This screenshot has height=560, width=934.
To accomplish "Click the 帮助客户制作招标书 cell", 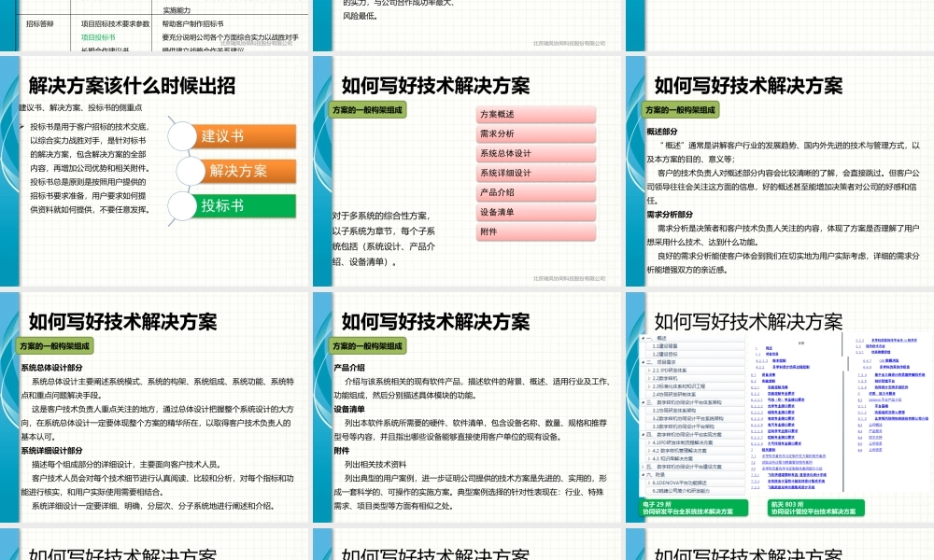I will 193,24.
